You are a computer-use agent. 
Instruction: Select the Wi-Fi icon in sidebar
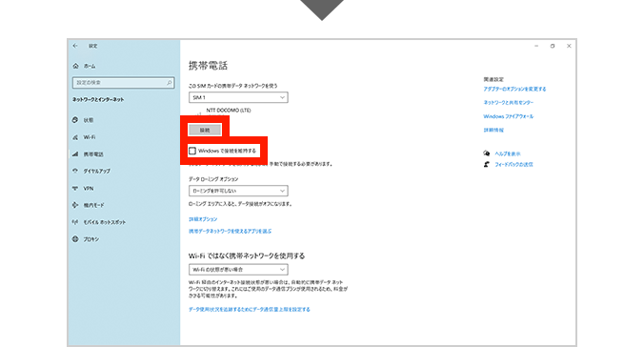coord(75,137)
